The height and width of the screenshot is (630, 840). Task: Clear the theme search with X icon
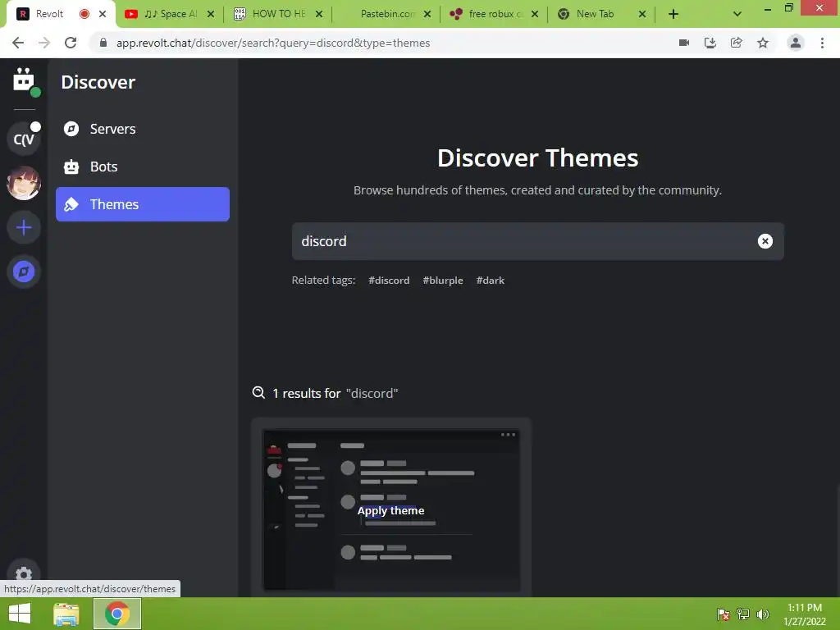(x=765, y=241)
